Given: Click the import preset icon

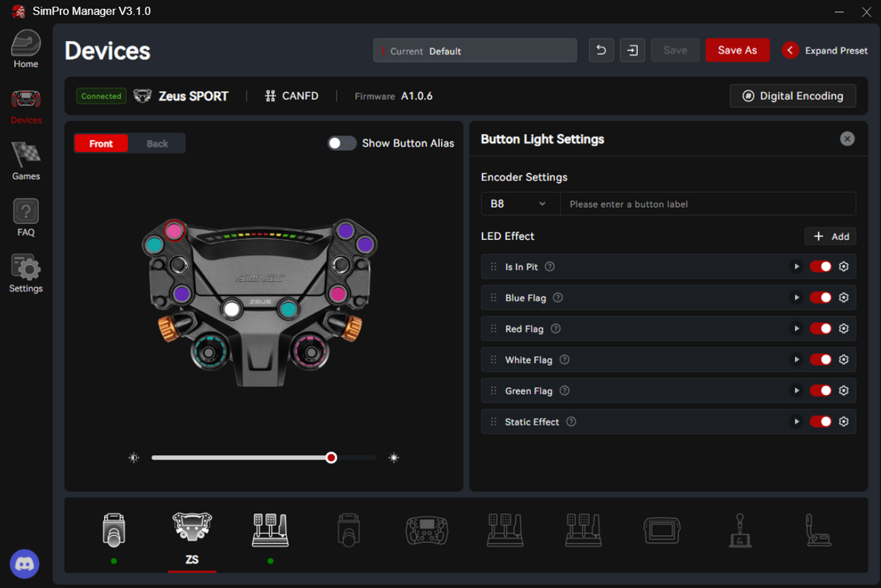Looking at the screenshot, I should pos(632,50).
